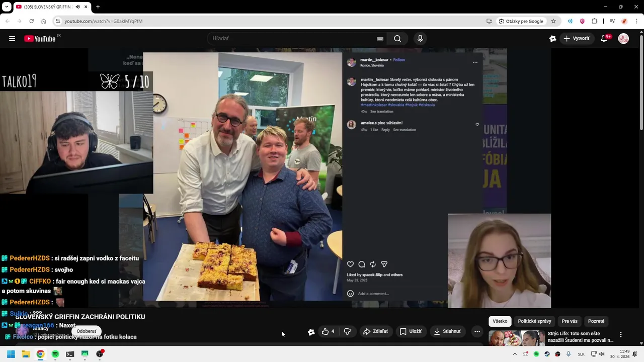Select the Politické správy chip
Image resolution: width=644 pixels, height=362 pixels.
coord(534,321)
